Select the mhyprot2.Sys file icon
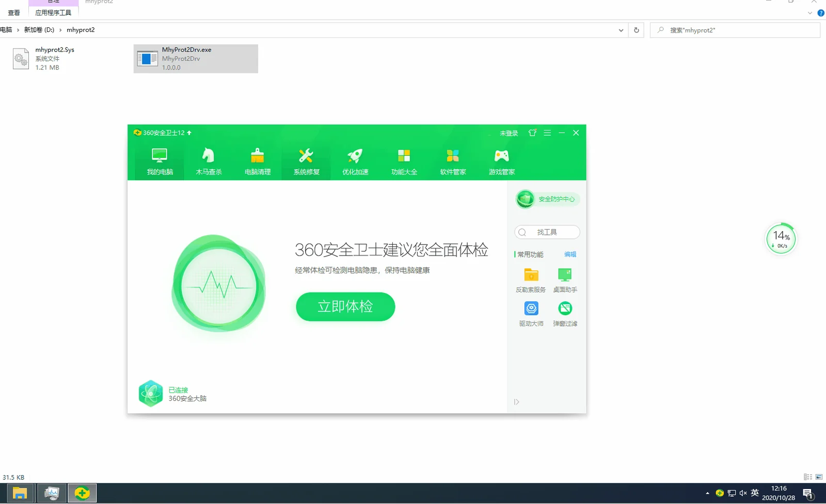The image size is (826, 504). coord(21,58)
